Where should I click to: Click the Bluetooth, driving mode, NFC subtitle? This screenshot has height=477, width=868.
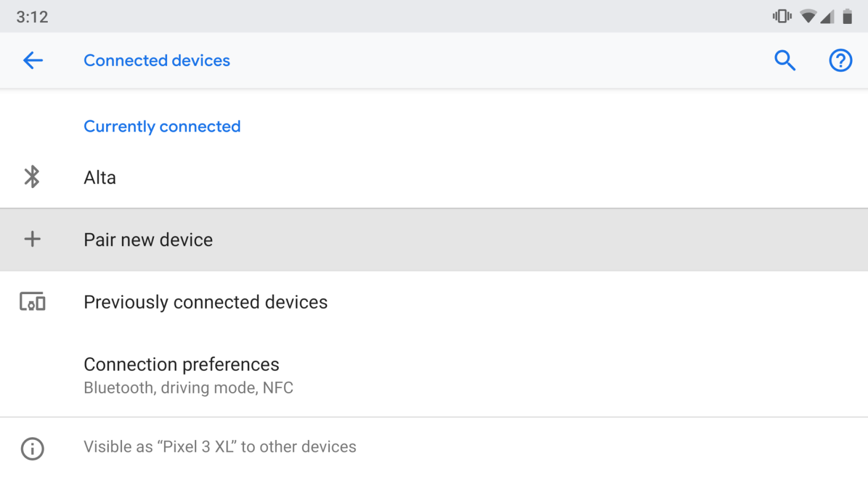(188, 387)
